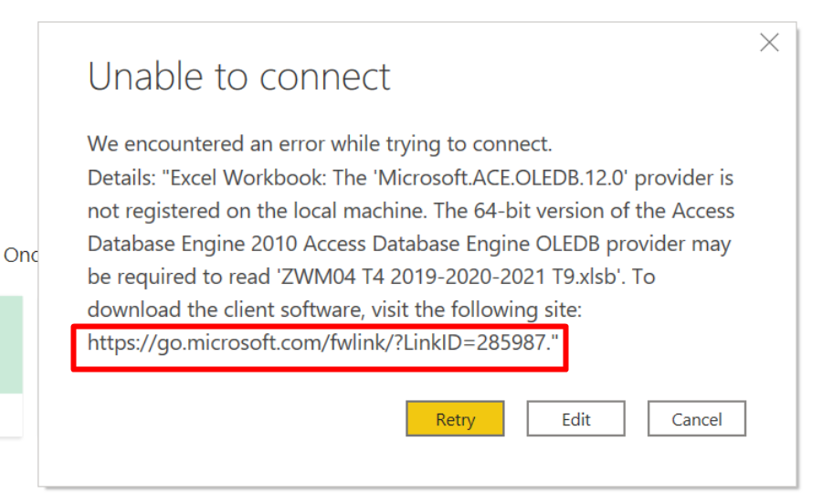Viewport: 833px width, 504px height.
Task: Click the "OLEDB provider may" text line
Action: click(x=633, y=244)
